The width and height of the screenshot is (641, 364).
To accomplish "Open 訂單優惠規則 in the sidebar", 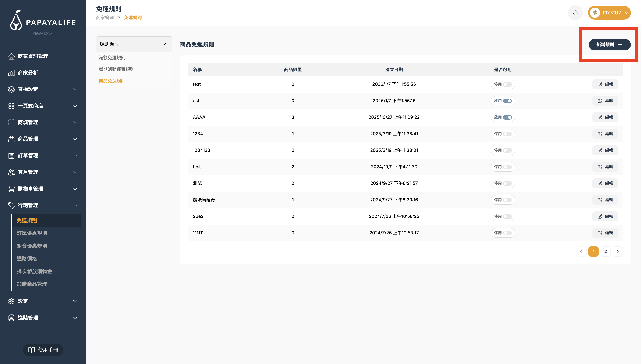I will 32,233.
